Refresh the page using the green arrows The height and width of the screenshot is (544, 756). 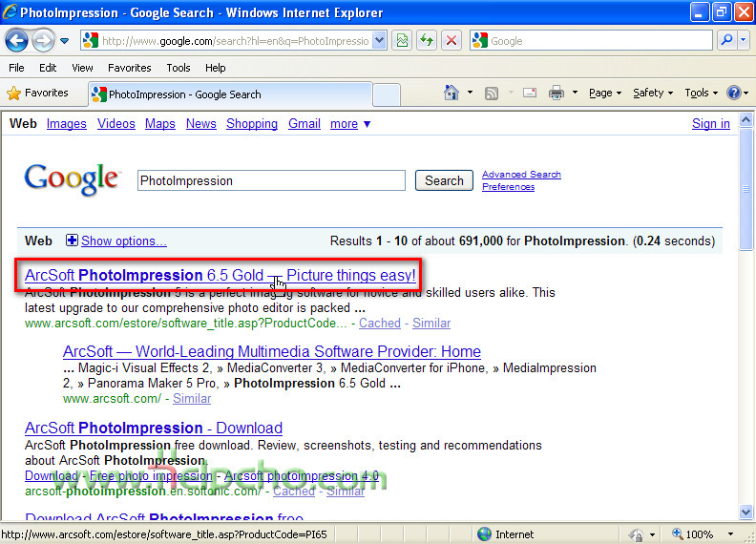[427, 41]
